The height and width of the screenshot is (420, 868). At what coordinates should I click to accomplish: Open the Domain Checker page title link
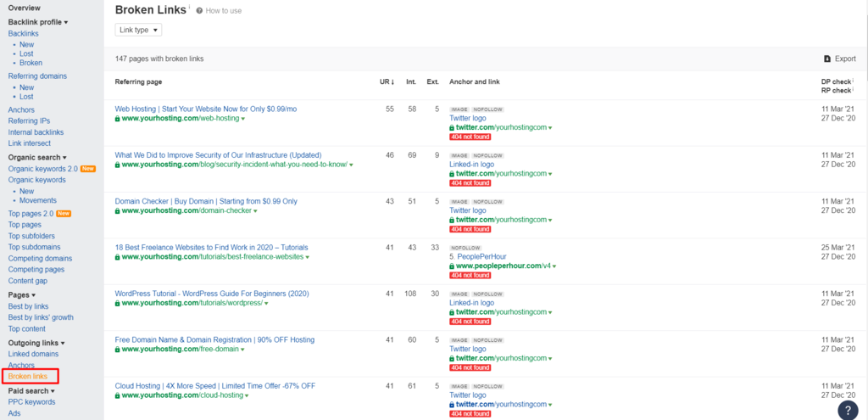(x=206, y=201)
